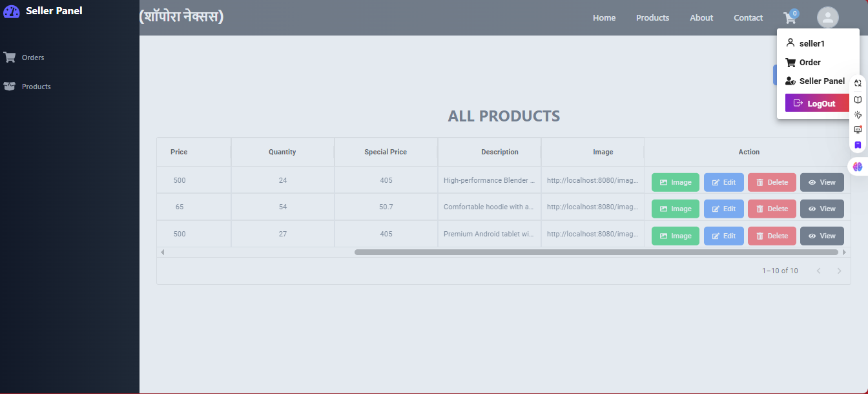
Task: Click the Image column header
Action: tap(592, 152)
